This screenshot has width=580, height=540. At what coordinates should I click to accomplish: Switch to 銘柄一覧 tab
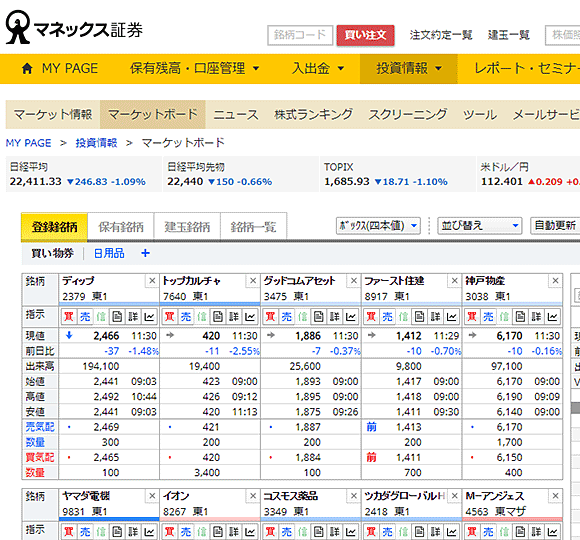[x=253, y=226]
